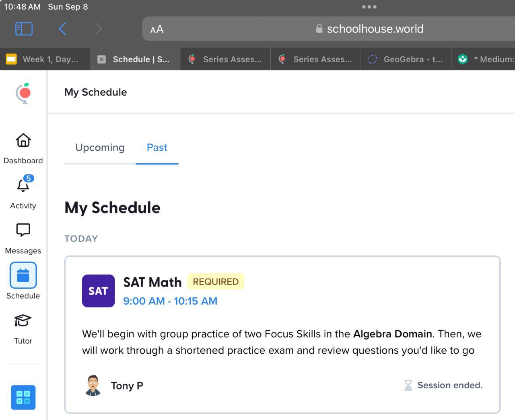Switch to the Upcoming tab
Viewport: 515px width, 420px height.
[x=100, y=148]
